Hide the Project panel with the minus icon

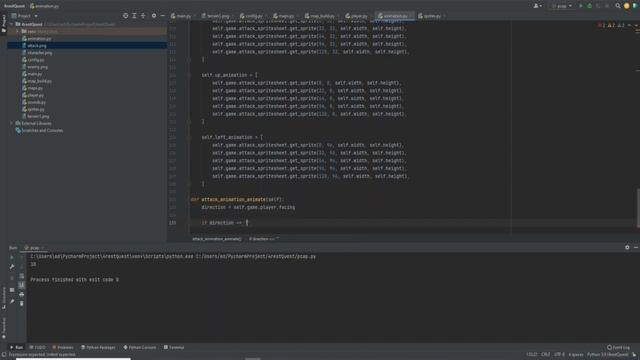point(162,16)
